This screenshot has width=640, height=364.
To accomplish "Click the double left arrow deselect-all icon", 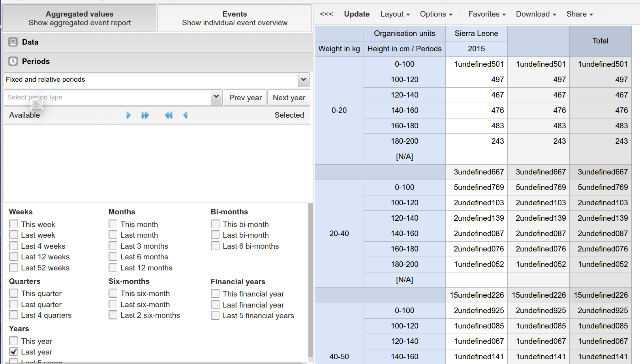I will (169, 115).
